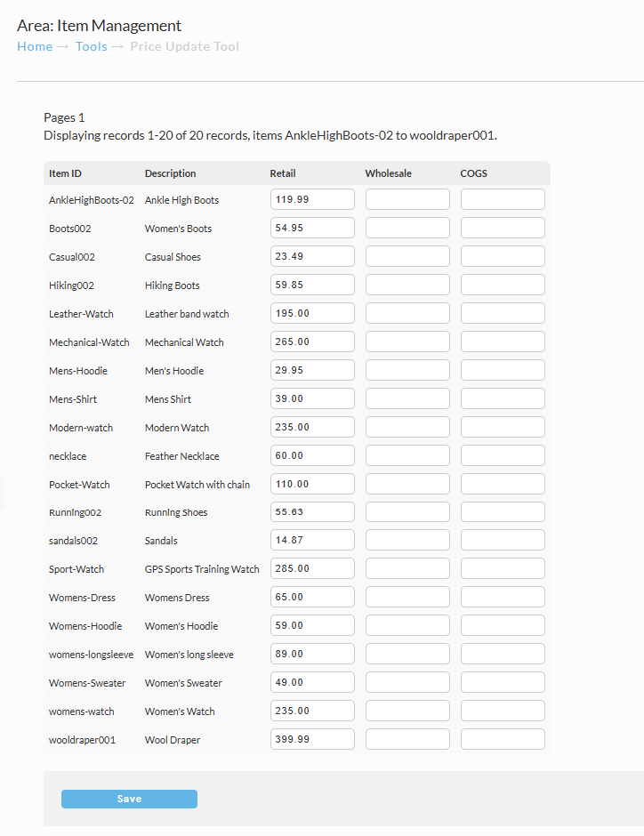Screen dimensions: 644x836
Task: Edit Retail price for Sandals
Action: pyautogui.click(x=312, y=540)
